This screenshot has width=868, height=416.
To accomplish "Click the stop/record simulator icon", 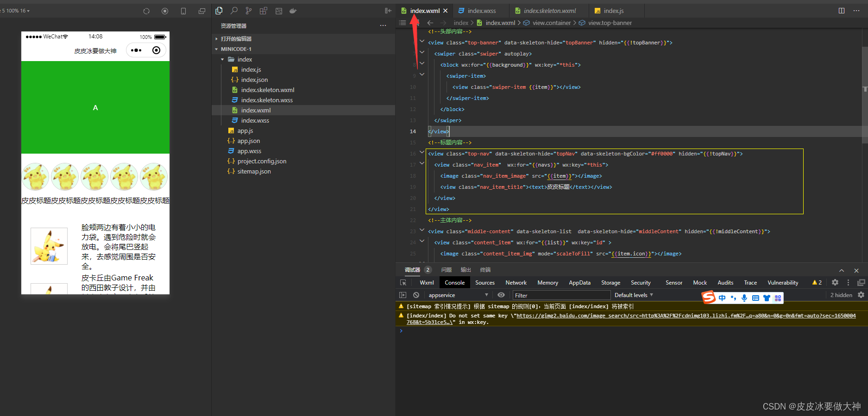I will point(165,11).
